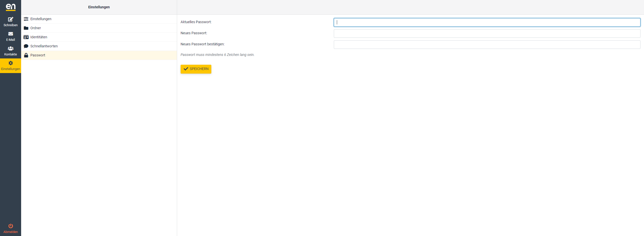This screenshot has width=644, height=236.
Task: Click the 'Neues Passwort bestätigen:' label
Action: click(x=203, y=44)
